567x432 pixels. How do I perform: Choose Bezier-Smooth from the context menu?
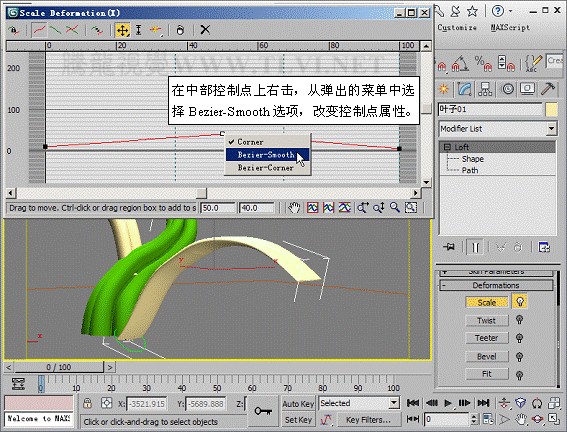point(267,155)
